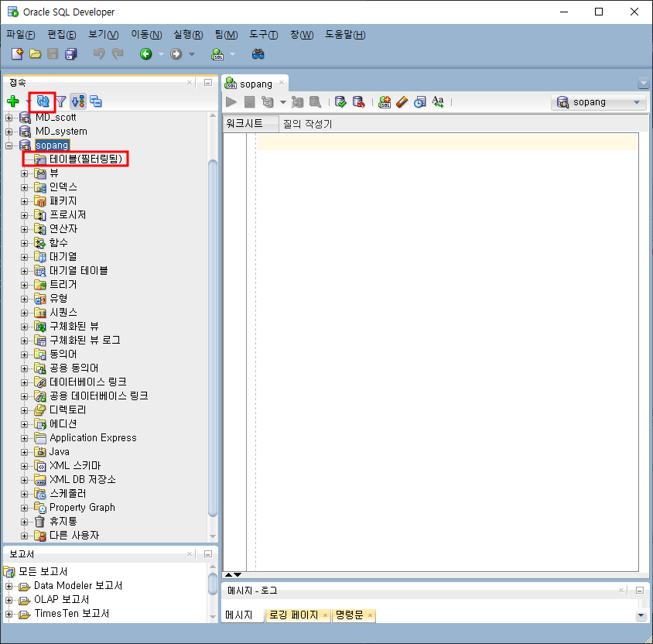Click the connections panel vertical scrollbar

pyautogui.click(x=213, y=338)
